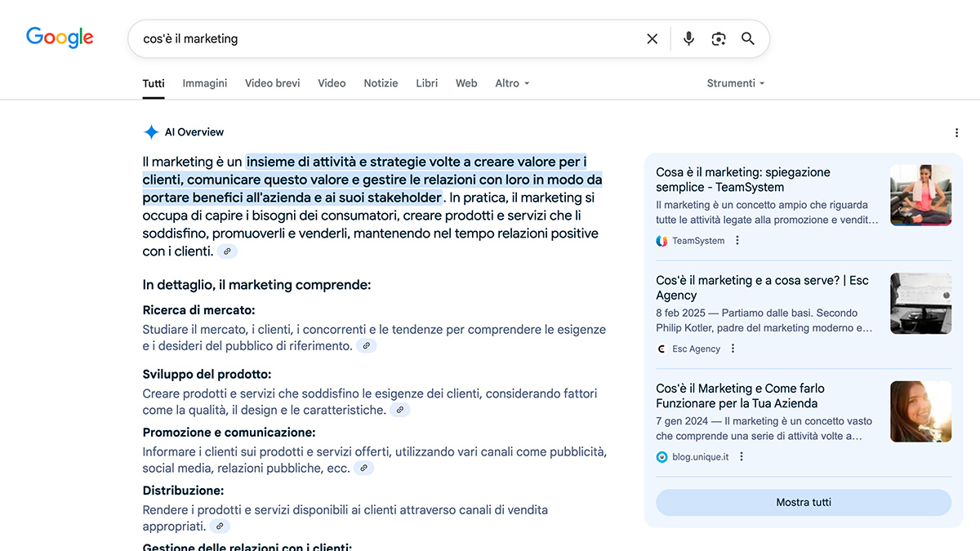The height and width of the screenshot is (551, 980).
Task: Click the AI Overview sparkle icon
Action: tap(151, 132)
